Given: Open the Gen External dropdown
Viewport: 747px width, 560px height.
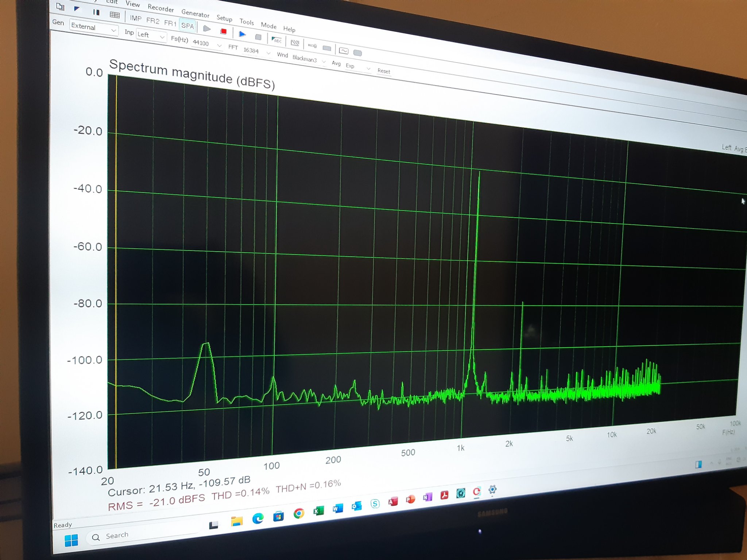Looking at the screenshot, I should point(93,27).
